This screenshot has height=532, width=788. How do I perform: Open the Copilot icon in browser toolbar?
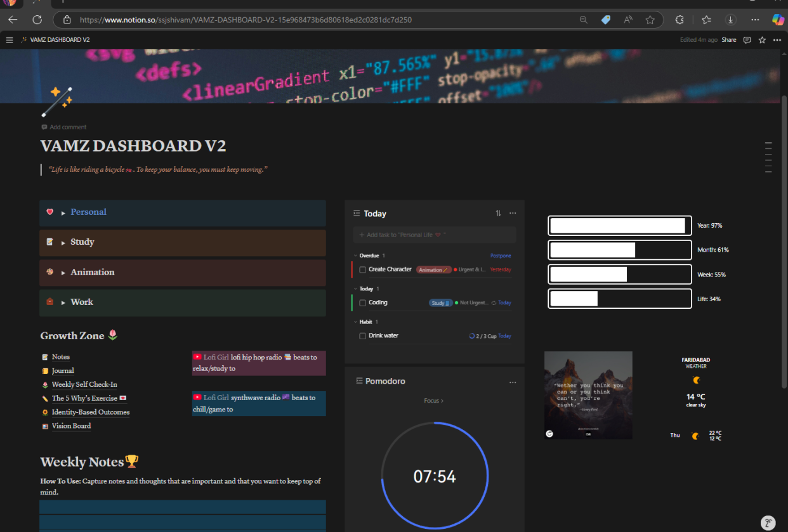click(778, 20)
